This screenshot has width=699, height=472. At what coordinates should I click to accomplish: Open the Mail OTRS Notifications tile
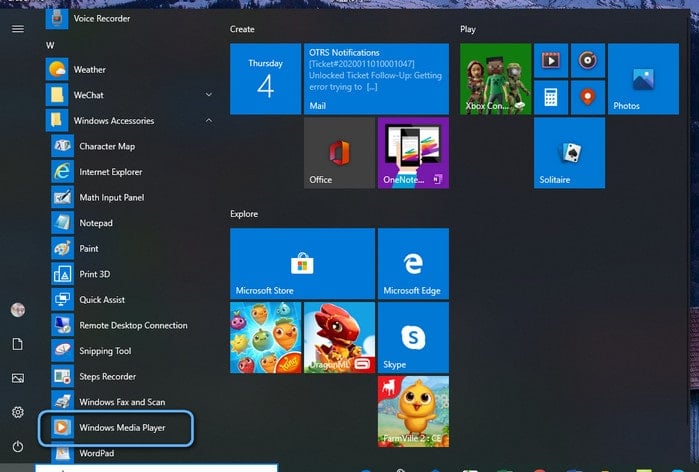376,79
